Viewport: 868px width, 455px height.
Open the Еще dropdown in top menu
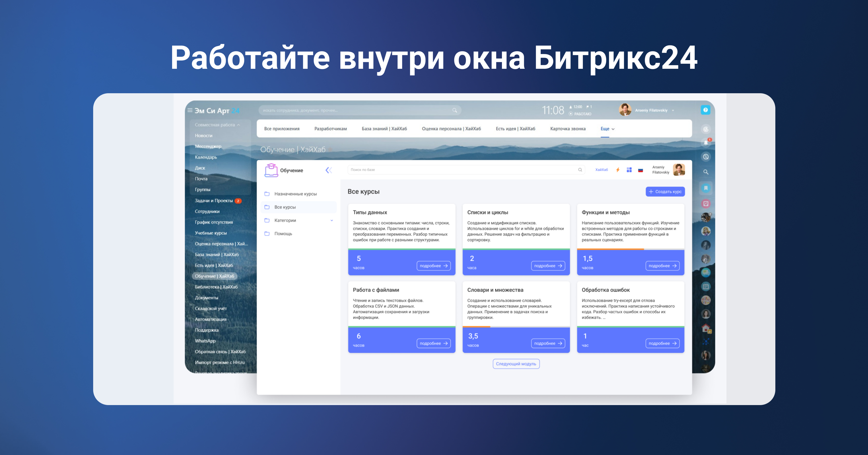click(x=607, y=129)
